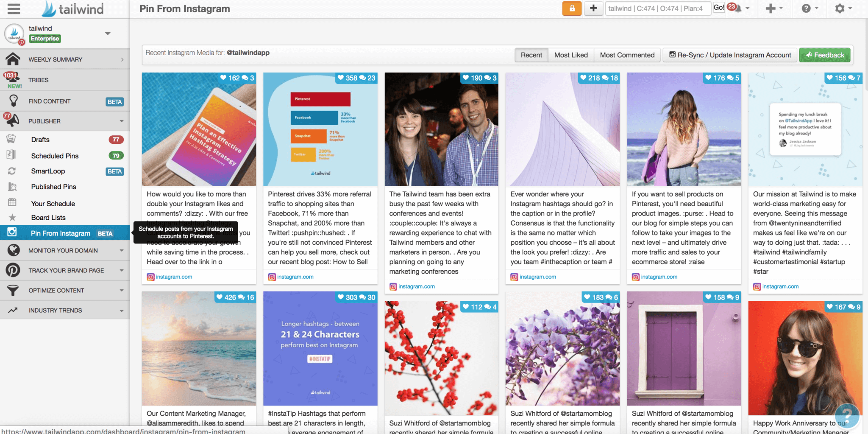Viewport: 868px width, 434px height.
Task: Open the hamburger menu at top left
Action: pos(13,8)
